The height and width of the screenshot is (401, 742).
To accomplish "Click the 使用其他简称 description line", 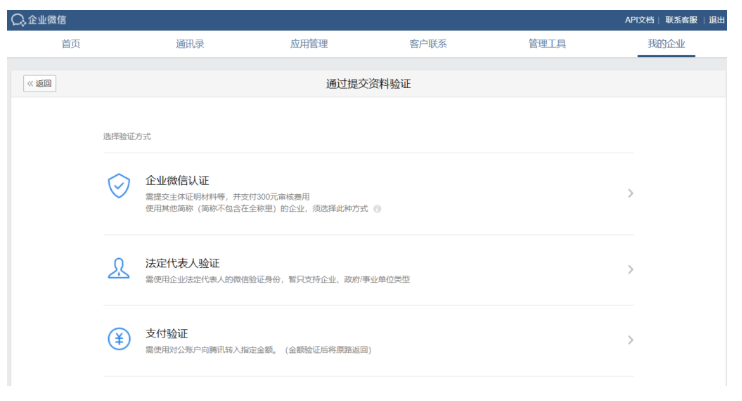I will (256, 209).
